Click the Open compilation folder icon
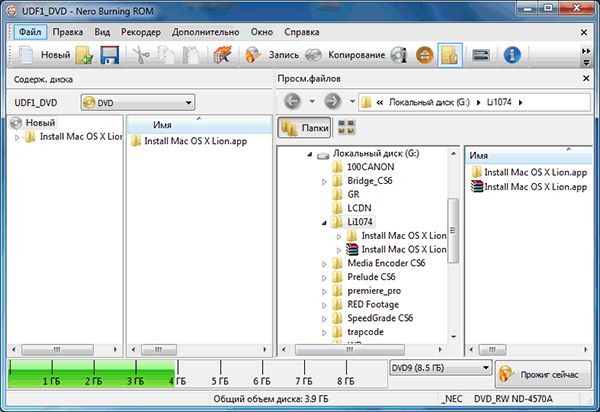The image size is (600, 412). click(85, 54)
